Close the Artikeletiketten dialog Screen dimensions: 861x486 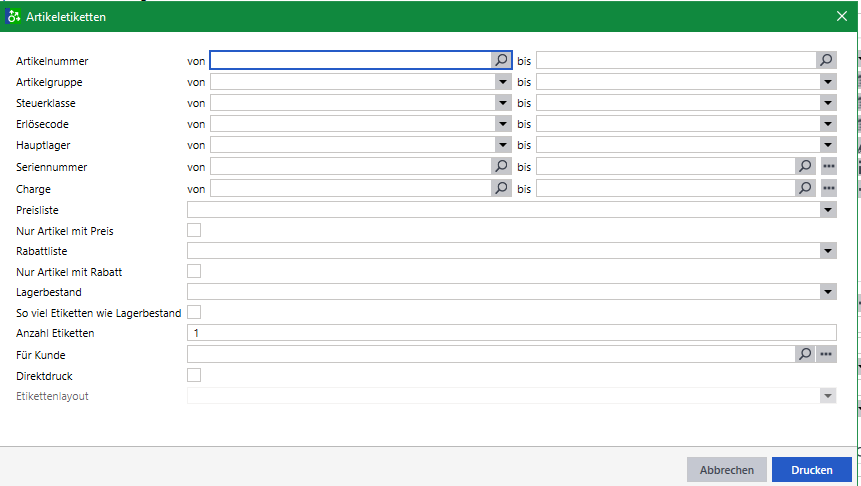[842, 16]
